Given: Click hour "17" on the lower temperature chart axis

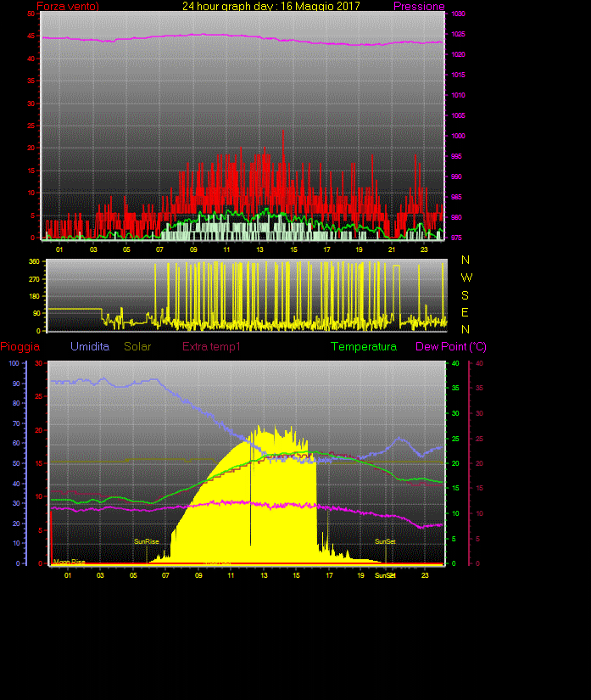Looking at the screenshot, I should point(329,575).
